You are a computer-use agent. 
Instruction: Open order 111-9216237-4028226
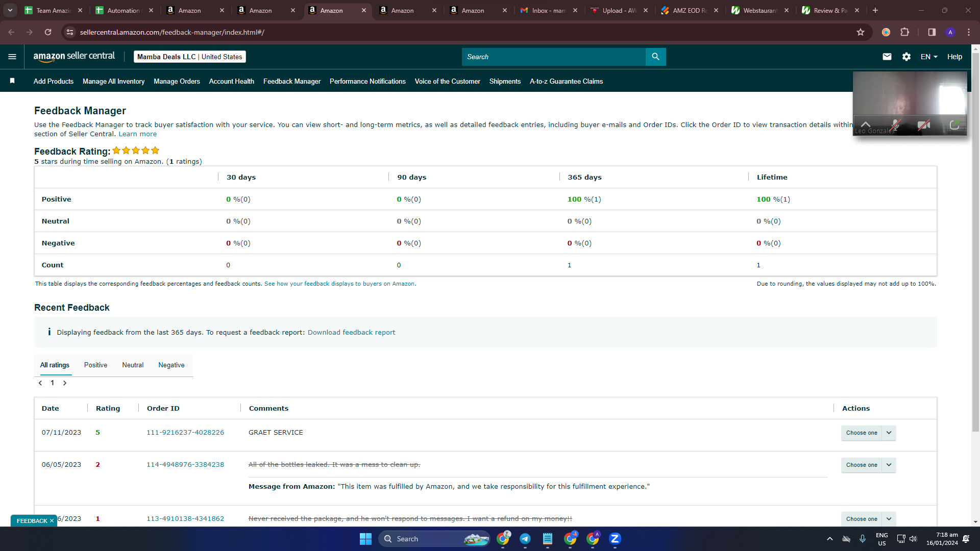[x=185, y=433]
